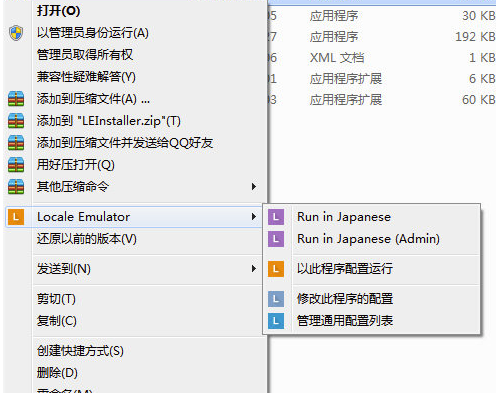Viewport: 496px width, 393px height.
Task: Open the 发送到(N) menu entry
Action: (133, 269)
